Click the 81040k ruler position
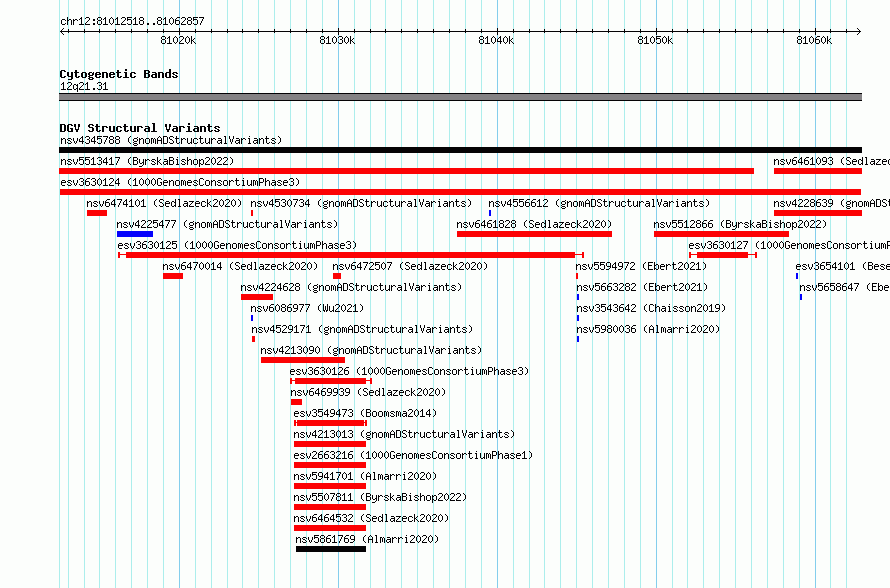890x588 pixels. (496, 40)
